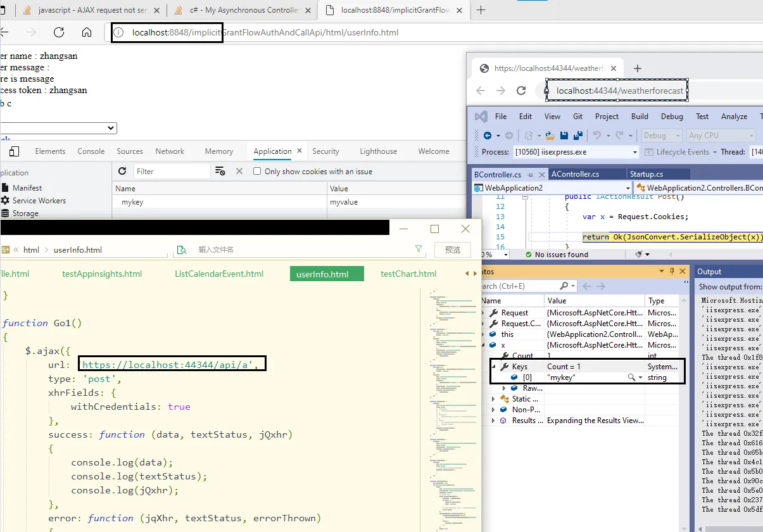
Task: Open the Visual Studio Git menu
Action: 577,117
